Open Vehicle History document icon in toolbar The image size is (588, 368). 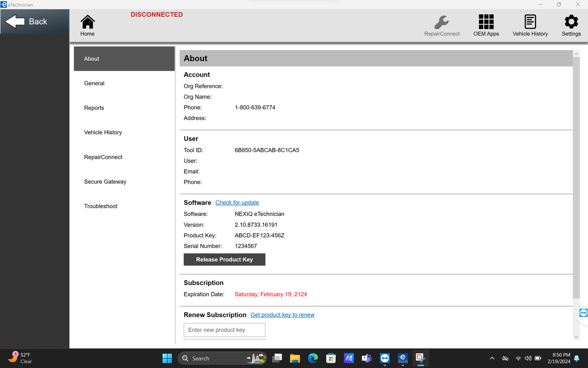[x=530, y=22]
